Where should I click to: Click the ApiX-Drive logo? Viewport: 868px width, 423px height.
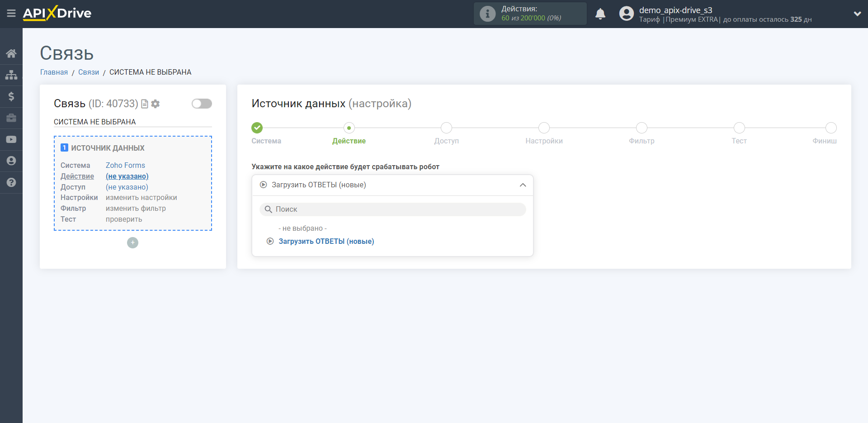57,13
